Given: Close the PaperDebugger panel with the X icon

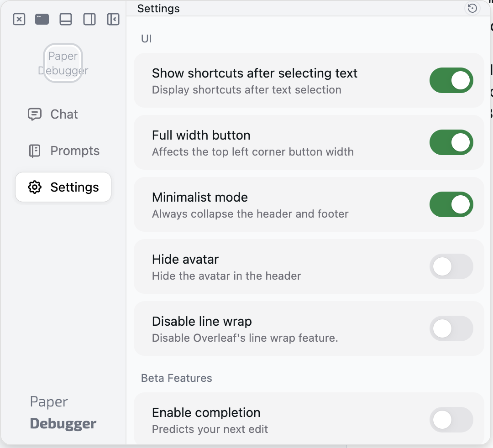Looking at the screenshot, I should click(19, 19).
